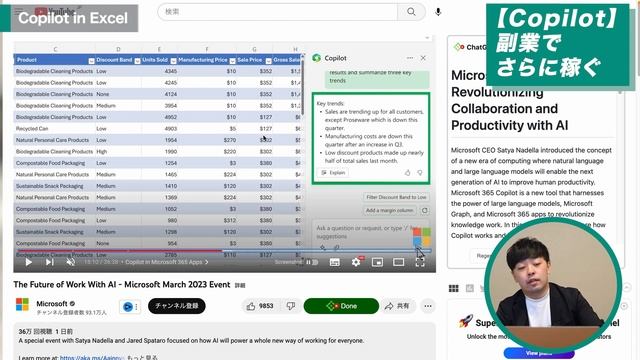Give thumbs up to Copilot's key trends reply
This screenshot has height=360, width=640.
[x=407, y=173]
